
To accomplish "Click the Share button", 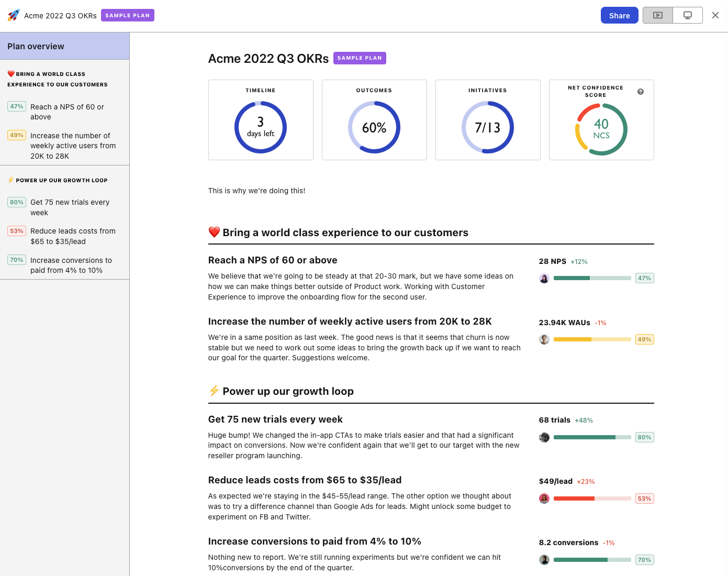I will (620, 15).
